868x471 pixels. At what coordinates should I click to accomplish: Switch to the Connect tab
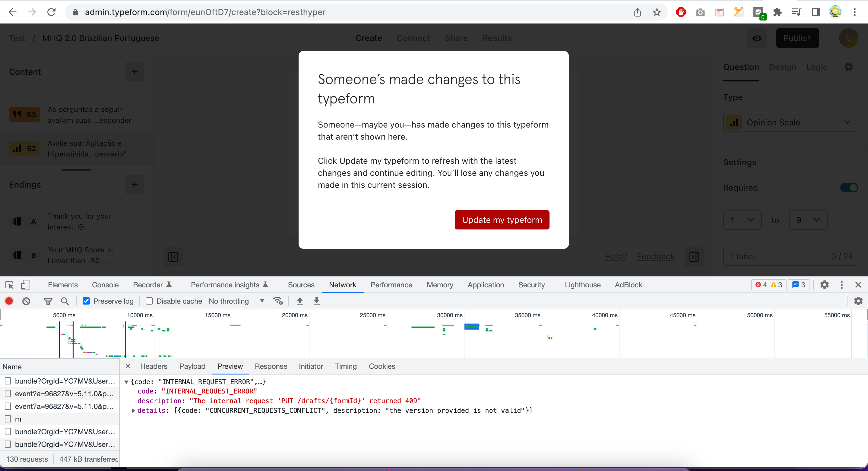tap(413, 38)
